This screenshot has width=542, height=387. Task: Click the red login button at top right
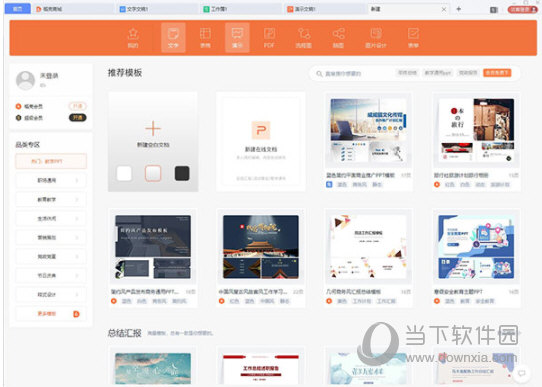pyautogui.click(x=522, y=10)
